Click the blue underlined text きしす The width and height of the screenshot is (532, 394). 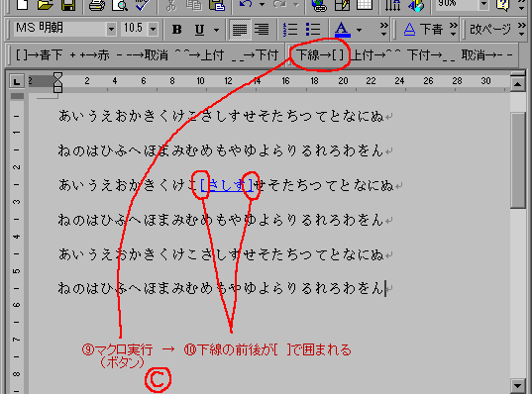pos(227,185)
